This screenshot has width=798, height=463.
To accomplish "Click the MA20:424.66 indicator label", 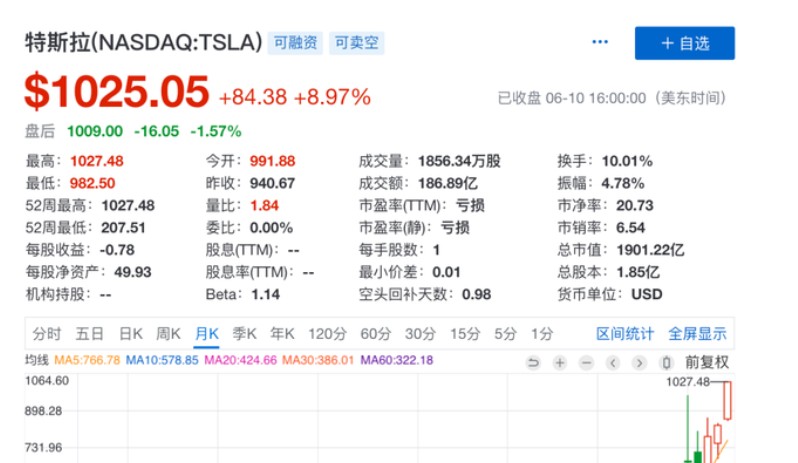I will click(240, 360).
